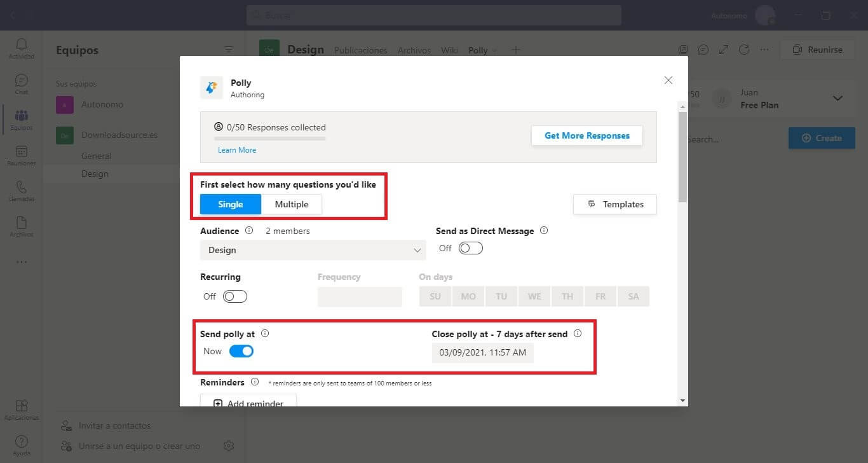This screenshot has height=463, width=868.
Task: Add a new tab with plus icon
Action: pyautogui.click(x=516, y=50)
